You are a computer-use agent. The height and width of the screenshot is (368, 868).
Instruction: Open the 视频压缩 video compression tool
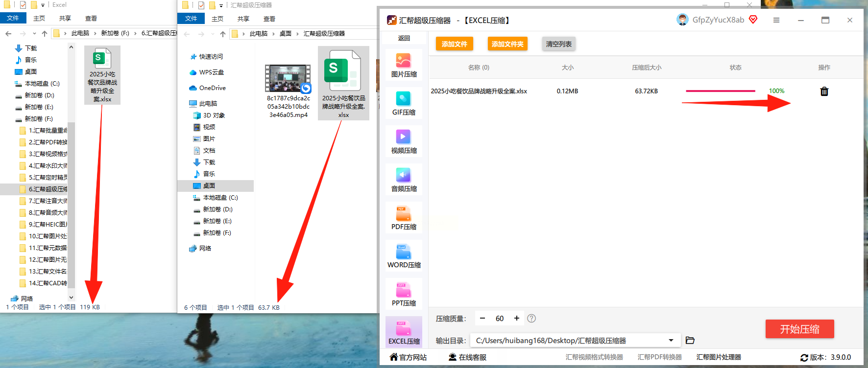404,141
